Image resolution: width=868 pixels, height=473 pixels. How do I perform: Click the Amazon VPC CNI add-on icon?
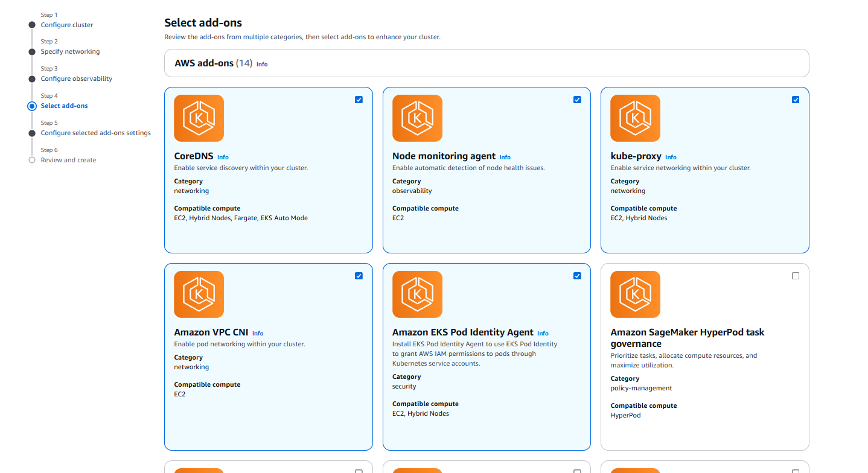point(199,294)
